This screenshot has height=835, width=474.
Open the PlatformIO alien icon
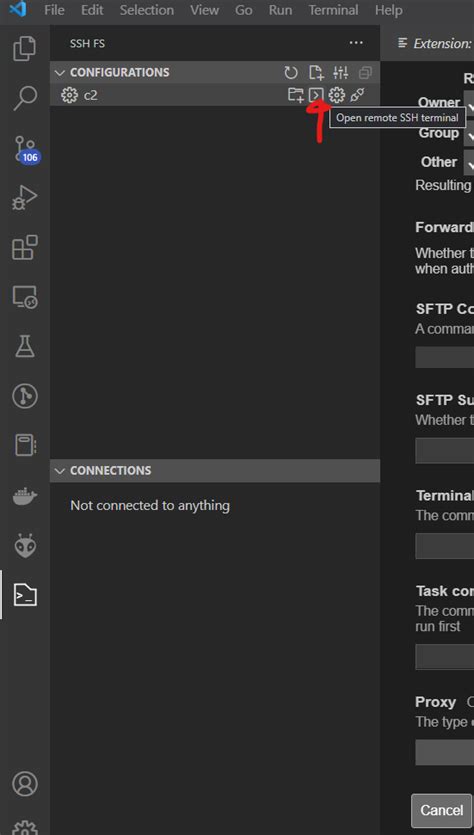point(24,546)
